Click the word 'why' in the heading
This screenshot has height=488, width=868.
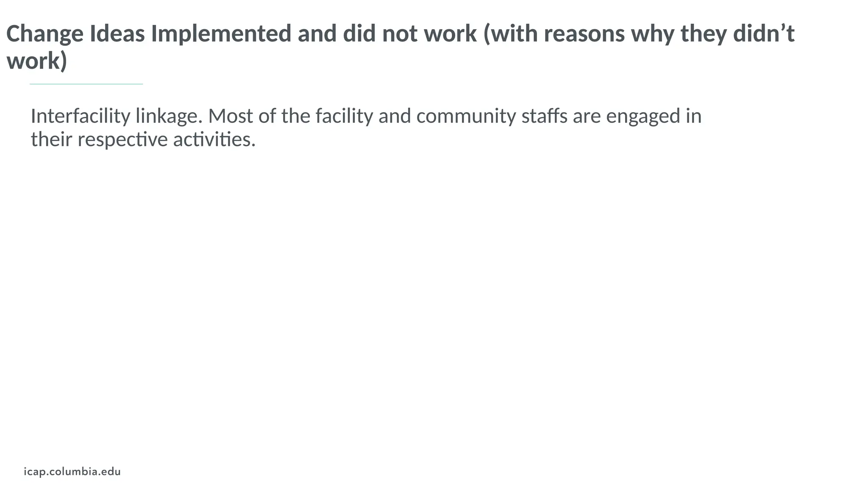pos(653,33)
